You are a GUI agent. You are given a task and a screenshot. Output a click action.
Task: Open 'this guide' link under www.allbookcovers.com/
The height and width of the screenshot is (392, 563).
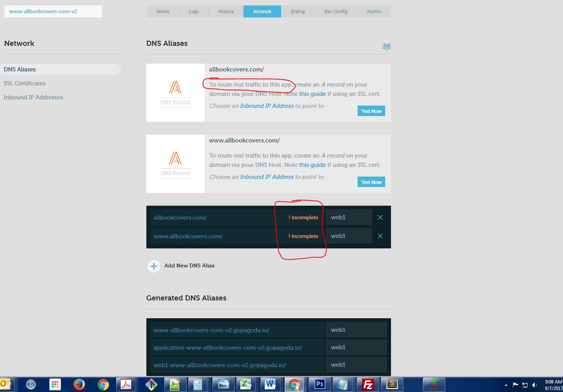tap(312, 165)
